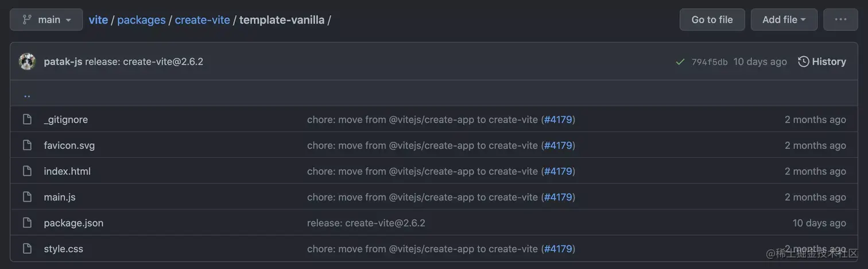Expand the Add file dropdown
Viewport: 868px width, 269px height.
(784, 20)
